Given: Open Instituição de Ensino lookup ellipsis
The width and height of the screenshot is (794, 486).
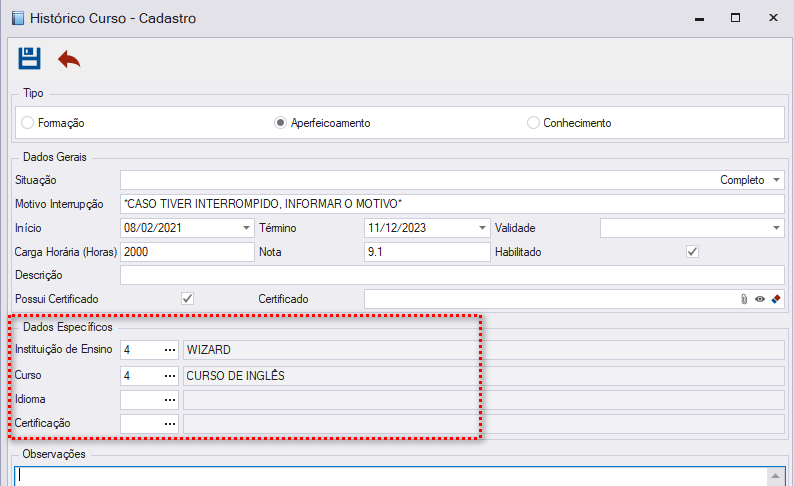Looking at the screenshot, I should (170, 350).
